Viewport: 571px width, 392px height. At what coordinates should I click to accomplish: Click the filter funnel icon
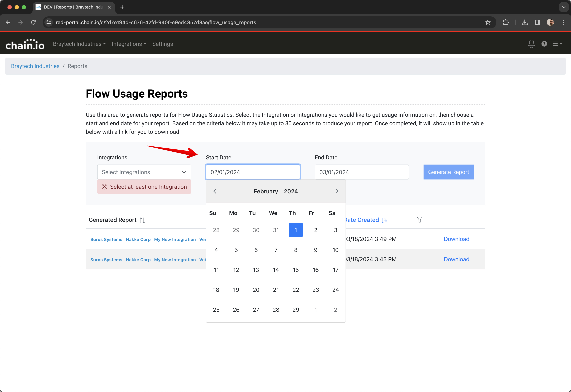419,220
